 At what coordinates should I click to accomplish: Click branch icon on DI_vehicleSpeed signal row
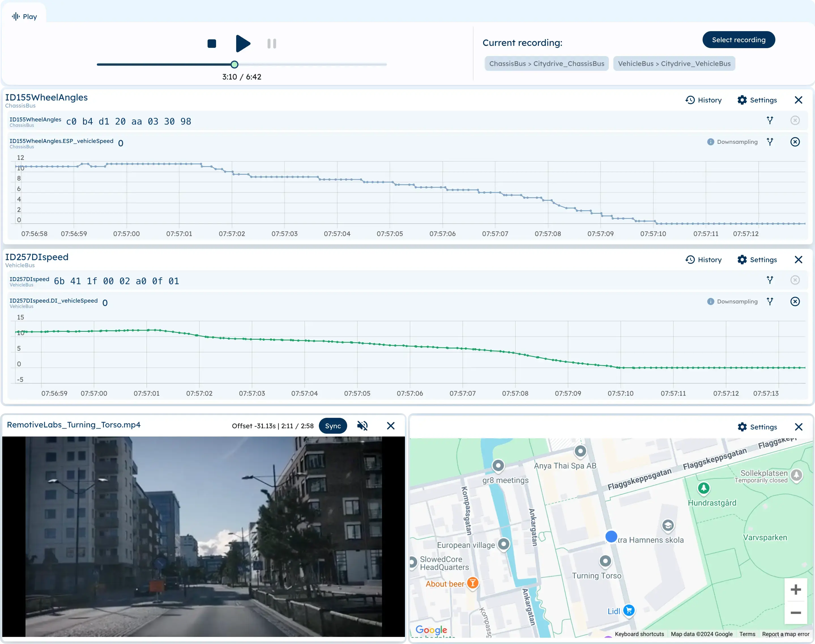[x=770, y=302]
